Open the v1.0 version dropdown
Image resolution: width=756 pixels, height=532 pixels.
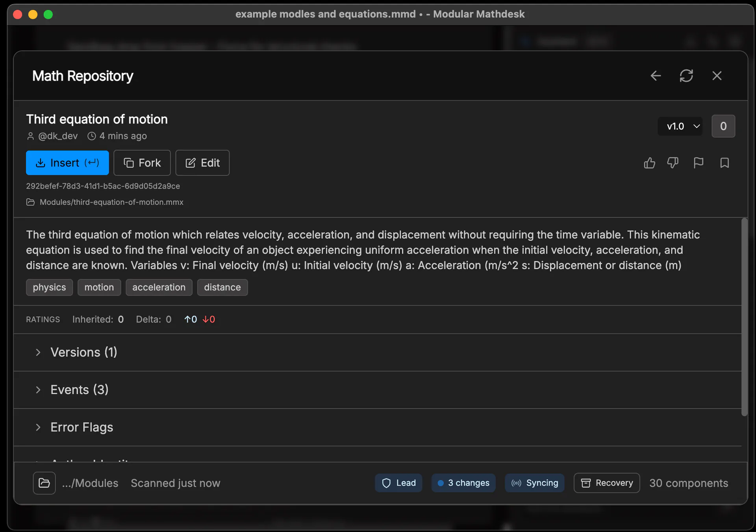pyautogui.click(x=680, y=126)
